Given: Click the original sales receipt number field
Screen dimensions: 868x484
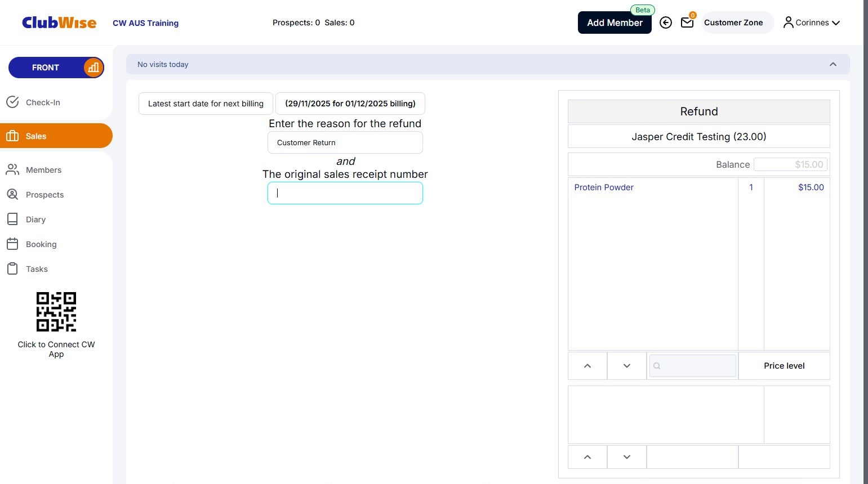Looking at the screenshot, I should 345,193.
